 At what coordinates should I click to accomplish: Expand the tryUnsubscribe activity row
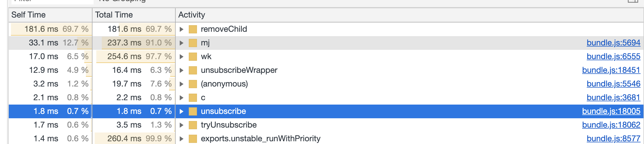181,125
